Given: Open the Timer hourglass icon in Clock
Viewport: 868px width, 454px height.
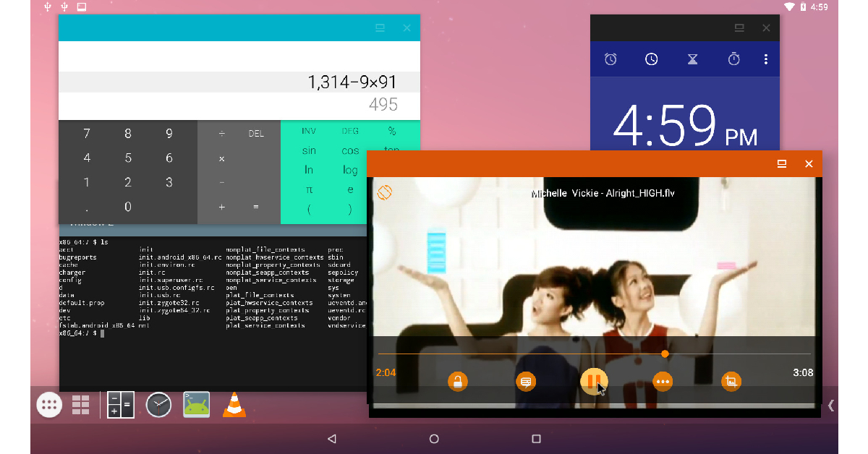Looking at the screenshot, I should point(692,59).
